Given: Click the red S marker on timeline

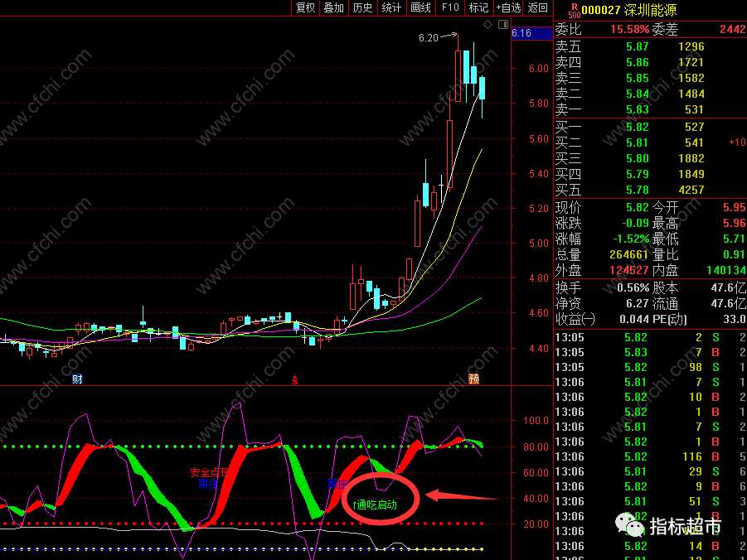Looking at the screenshot, I should point(295,380).
